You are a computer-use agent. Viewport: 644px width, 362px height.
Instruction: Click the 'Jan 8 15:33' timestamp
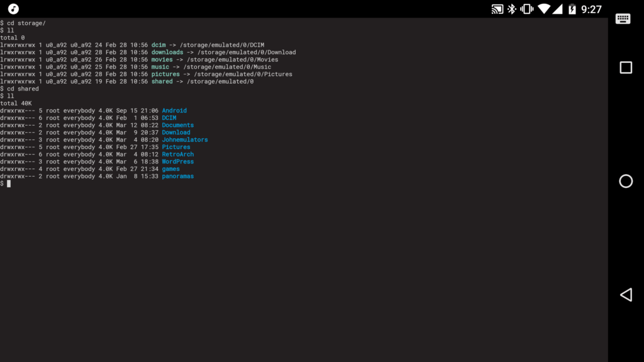click(x=137, y=177)
